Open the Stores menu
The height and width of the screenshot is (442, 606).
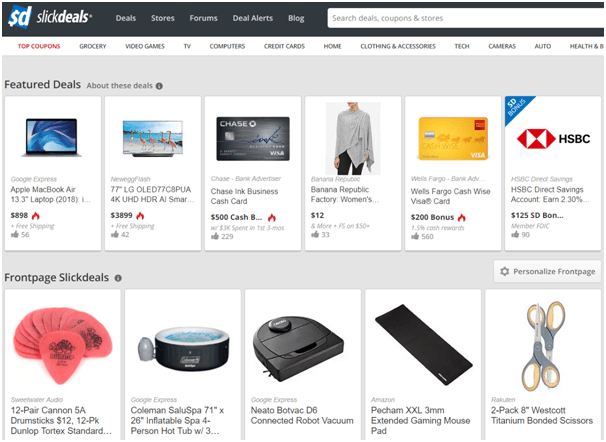coord(163,18)
